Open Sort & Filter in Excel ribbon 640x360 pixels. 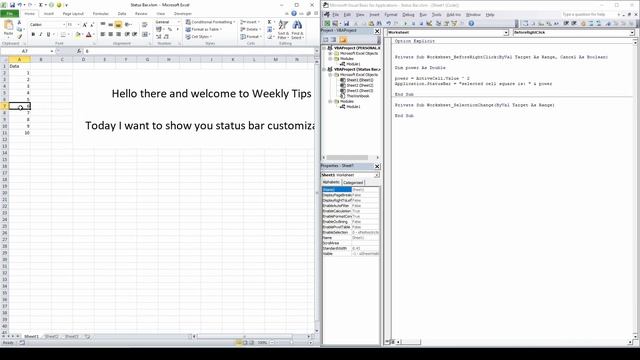click(283, 30)
